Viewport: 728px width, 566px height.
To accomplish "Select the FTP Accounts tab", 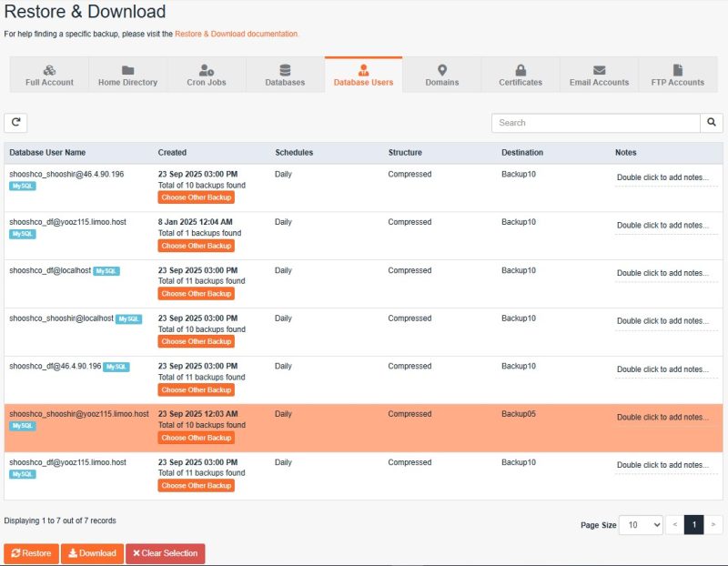I will 677,76.
